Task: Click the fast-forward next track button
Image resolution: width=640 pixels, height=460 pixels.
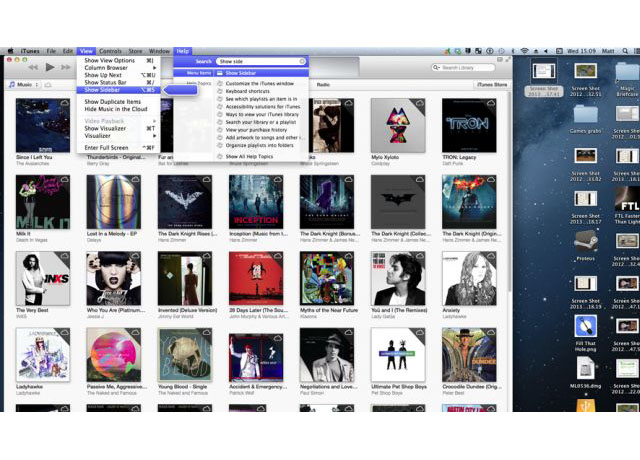Action: 66,67
